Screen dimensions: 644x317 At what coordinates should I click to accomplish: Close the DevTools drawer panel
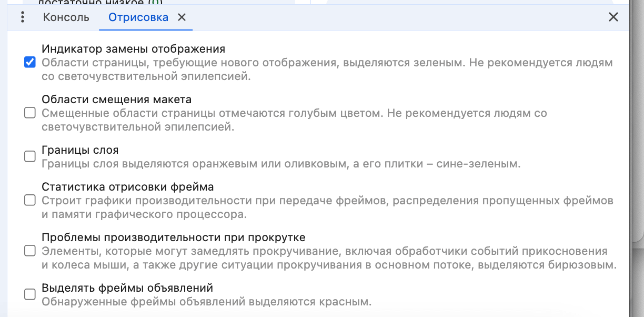[x=613, y=17]
